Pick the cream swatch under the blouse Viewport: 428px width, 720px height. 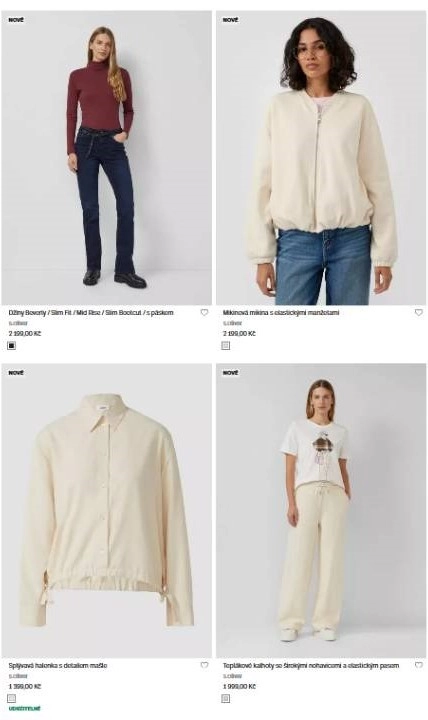point(12,698)
